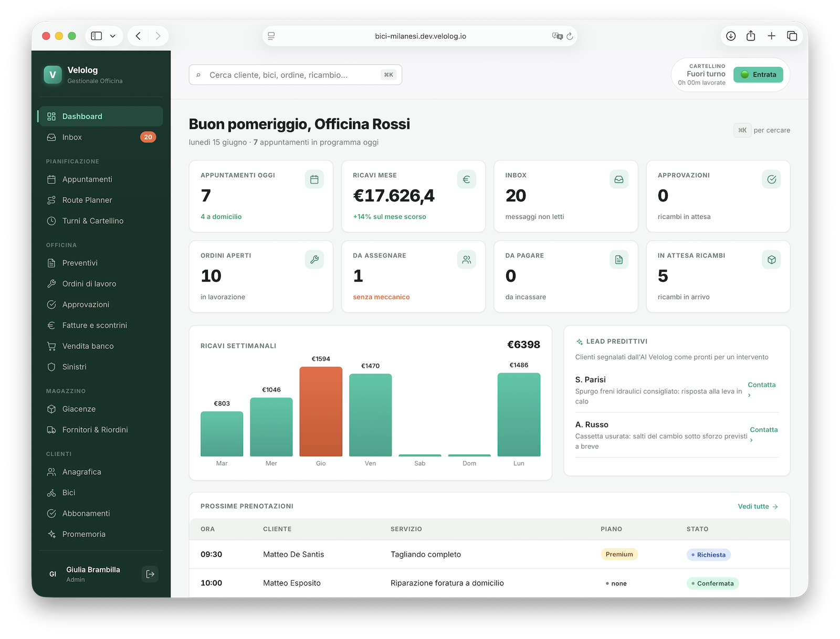Click the Velolog logo icon
Screen dimensions: 840x639
[x=52, y=74]
